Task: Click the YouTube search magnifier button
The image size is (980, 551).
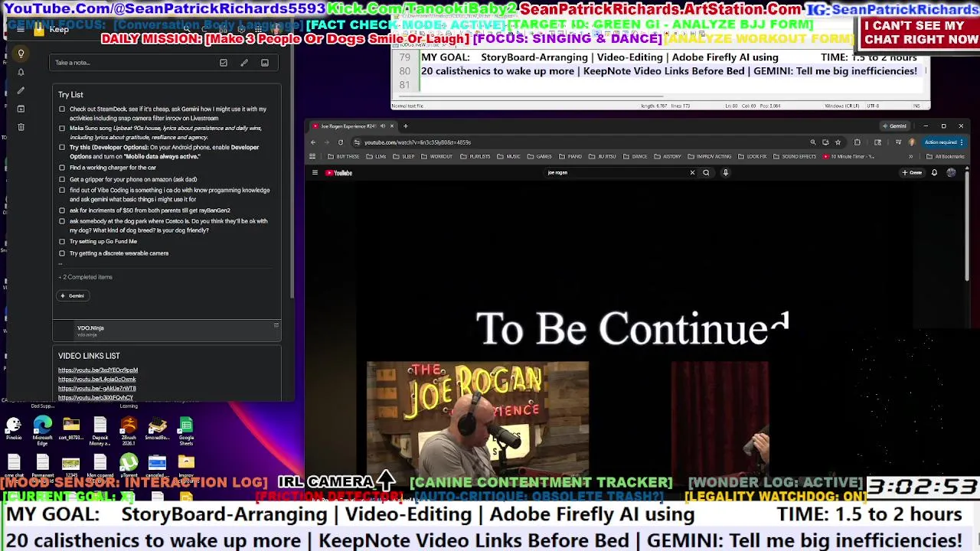Action: click(x=706, y=173)
